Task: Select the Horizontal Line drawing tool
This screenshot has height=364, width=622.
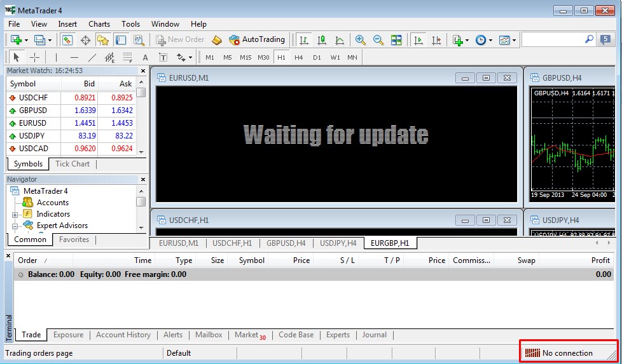Action: [x=74, y=57]
